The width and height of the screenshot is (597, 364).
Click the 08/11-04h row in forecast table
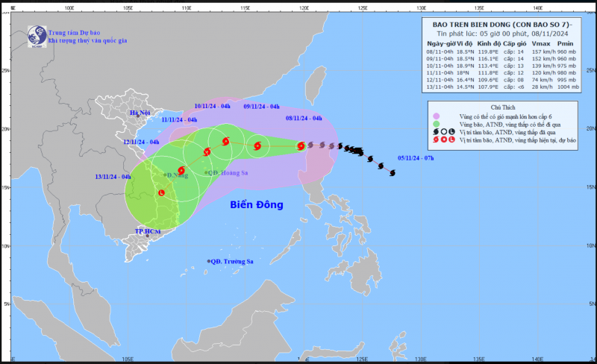(x=501, y=51)
